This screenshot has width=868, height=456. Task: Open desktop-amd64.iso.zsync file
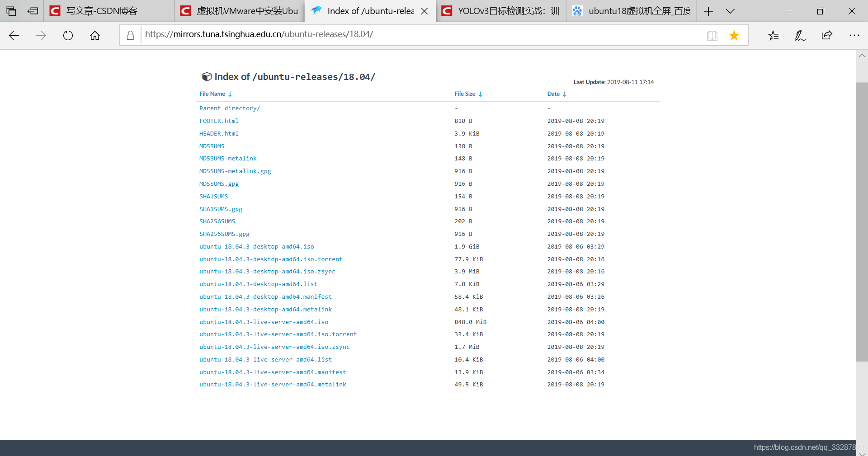[267, 272]
